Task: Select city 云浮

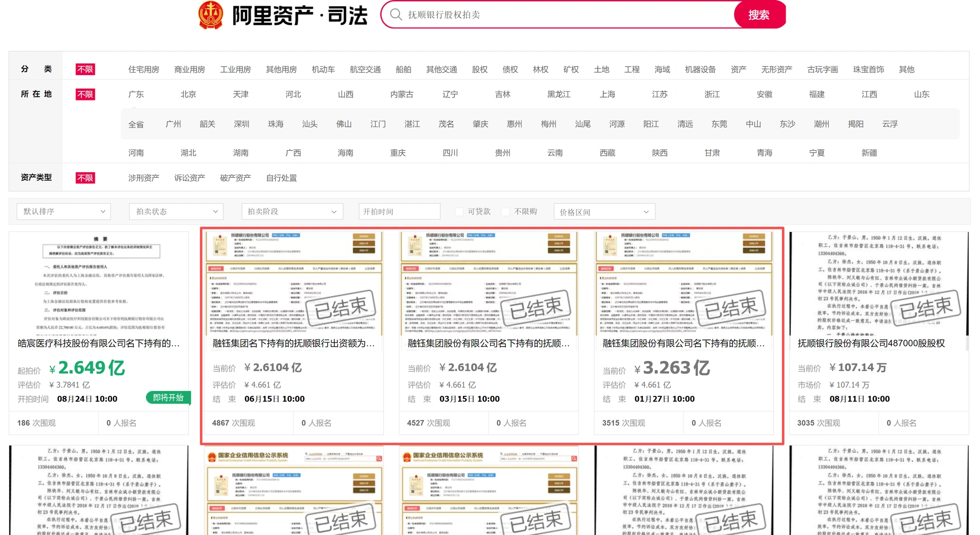Action: 890,124
